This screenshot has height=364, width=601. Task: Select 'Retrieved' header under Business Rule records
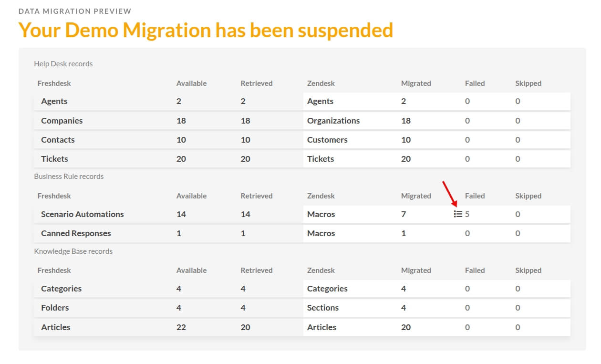pos(257,196)
